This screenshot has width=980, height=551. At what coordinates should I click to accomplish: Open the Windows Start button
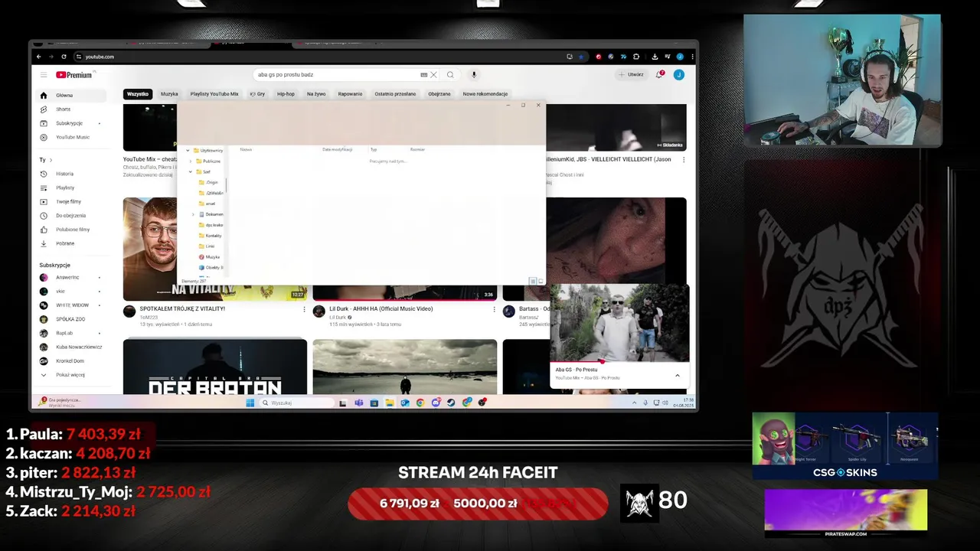(250, 403)
